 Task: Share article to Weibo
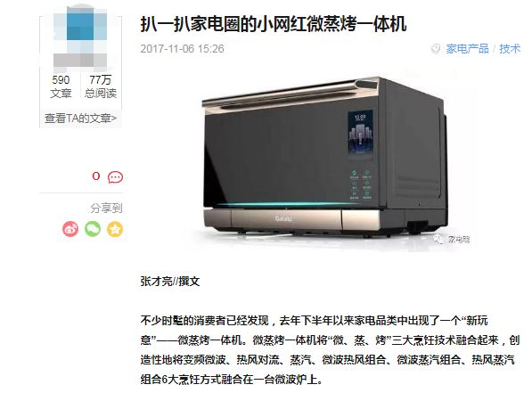[70, 229]
